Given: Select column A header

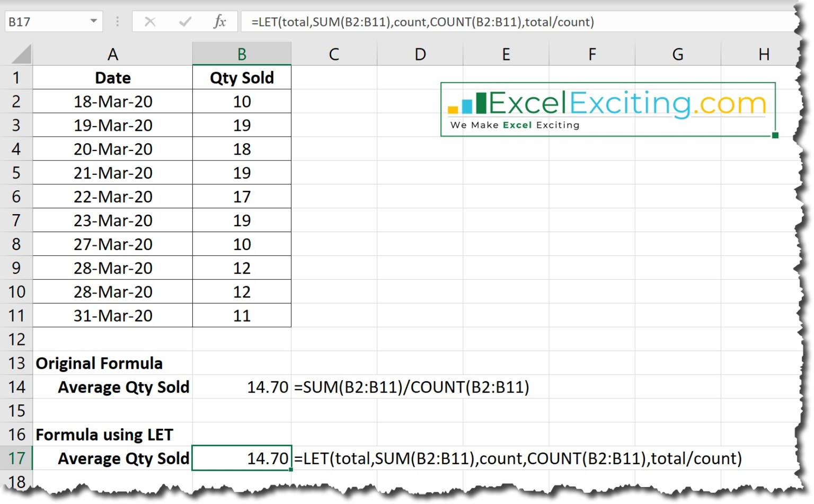Looking at the screenshot, I should (112, 54).
